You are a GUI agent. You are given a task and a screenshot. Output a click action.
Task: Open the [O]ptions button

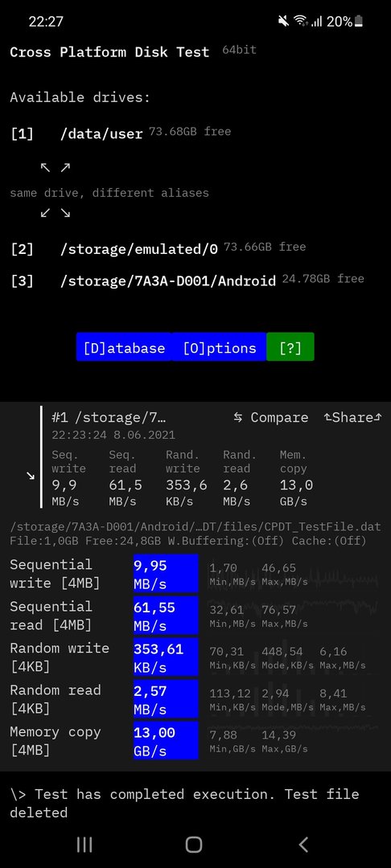220,347
